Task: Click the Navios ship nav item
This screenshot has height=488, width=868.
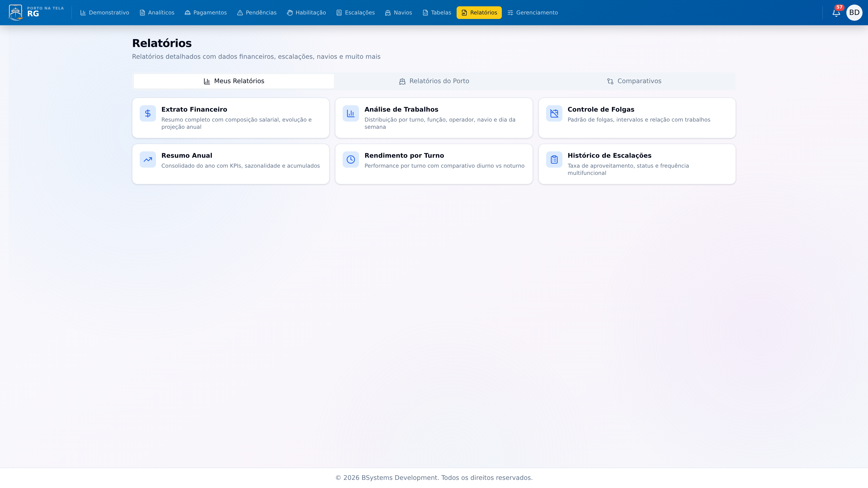Action: [398, 13]
